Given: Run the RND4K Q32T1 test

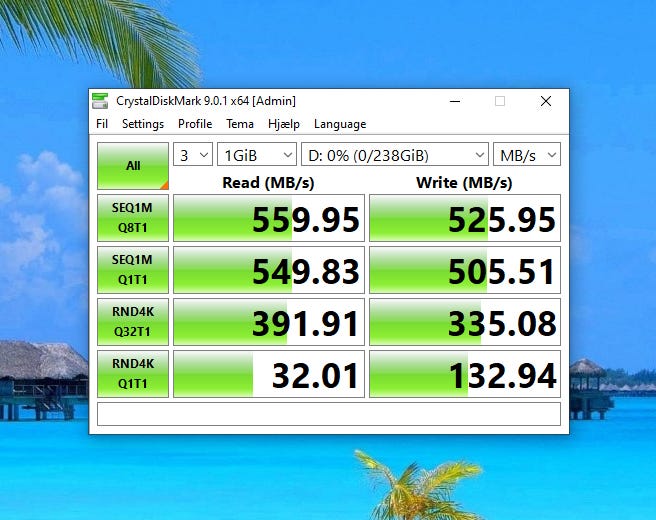Looking at the screenshot, I should (133, 322).
